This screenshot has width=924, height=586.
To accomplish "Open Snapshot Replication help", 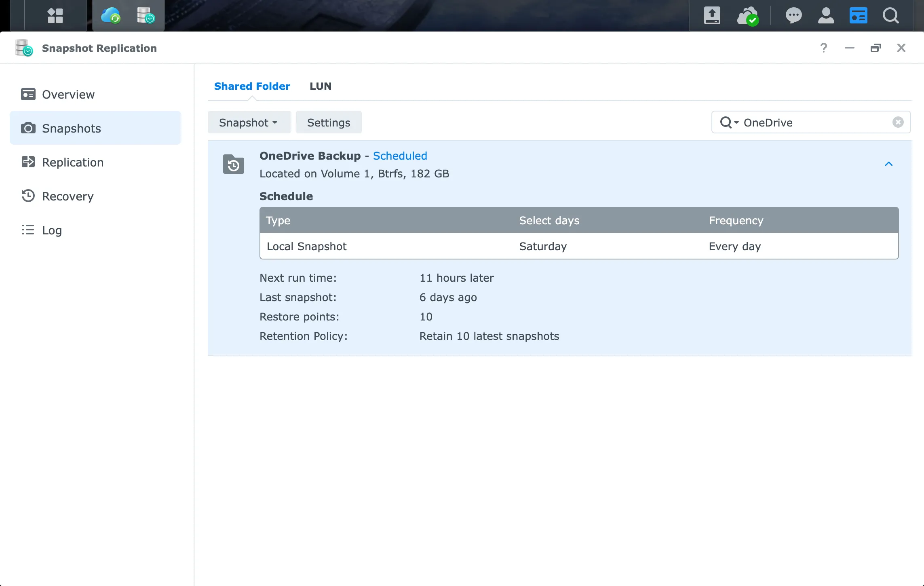I will pos(824,48).
